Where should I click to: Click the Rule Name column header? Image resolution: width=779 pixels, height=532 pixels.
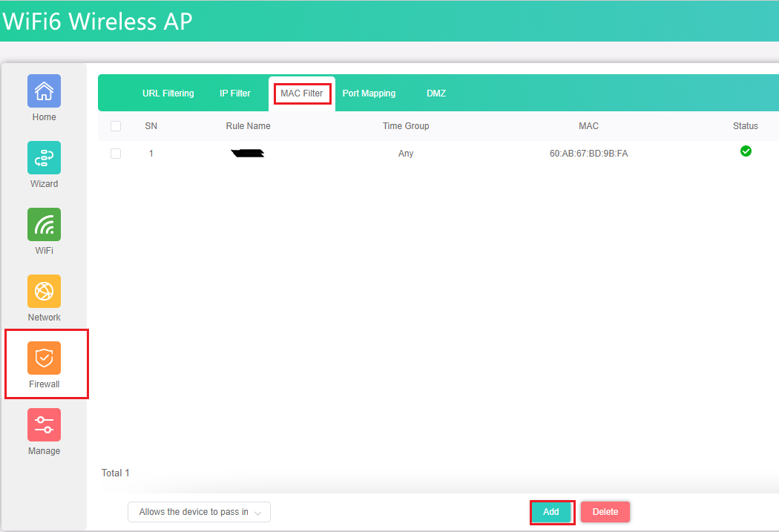248,126
